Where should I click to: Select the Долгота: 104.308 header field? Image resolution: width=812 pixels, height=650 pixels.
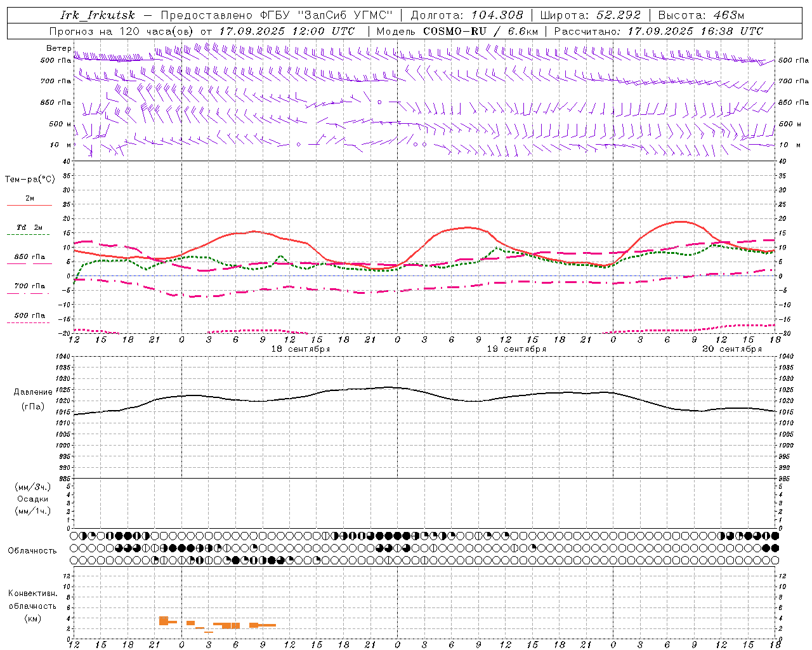(x=467, y=15)
